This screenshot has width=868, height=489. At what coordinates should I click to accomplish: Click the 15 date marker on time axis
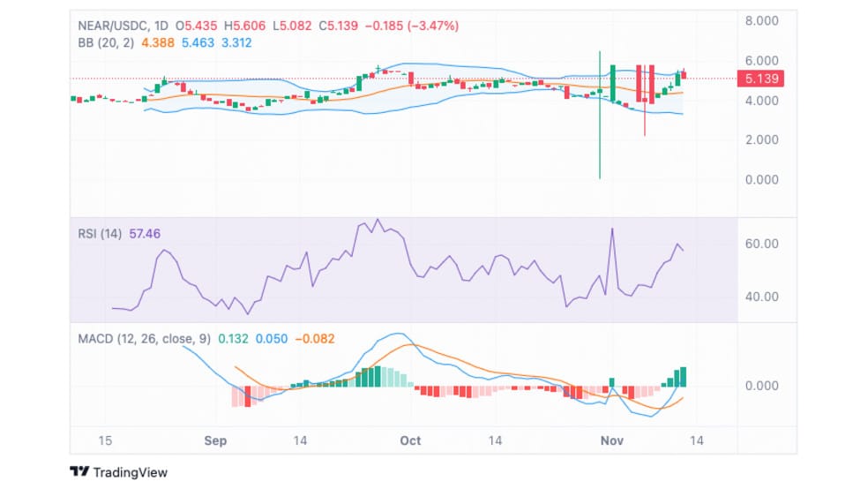105,440
